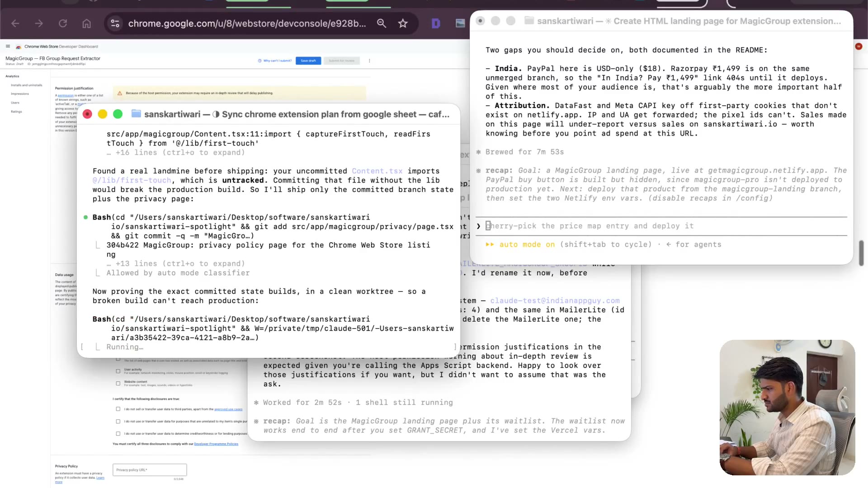Open the Web Store dashboard hamburger menu
Image resolution: width=868 pixels, height=488 pixels.
tap(8, 46)
